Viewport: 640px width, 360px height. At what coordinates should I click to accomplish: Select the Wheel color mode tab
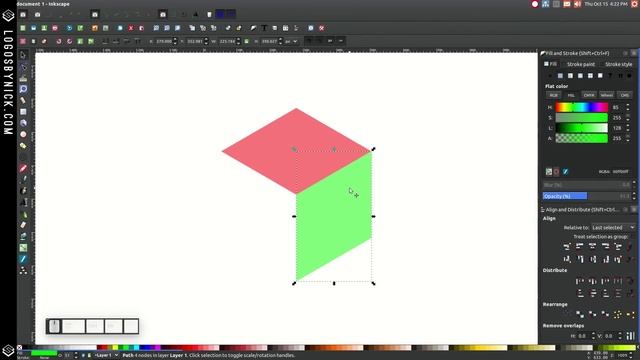point(607,95)
